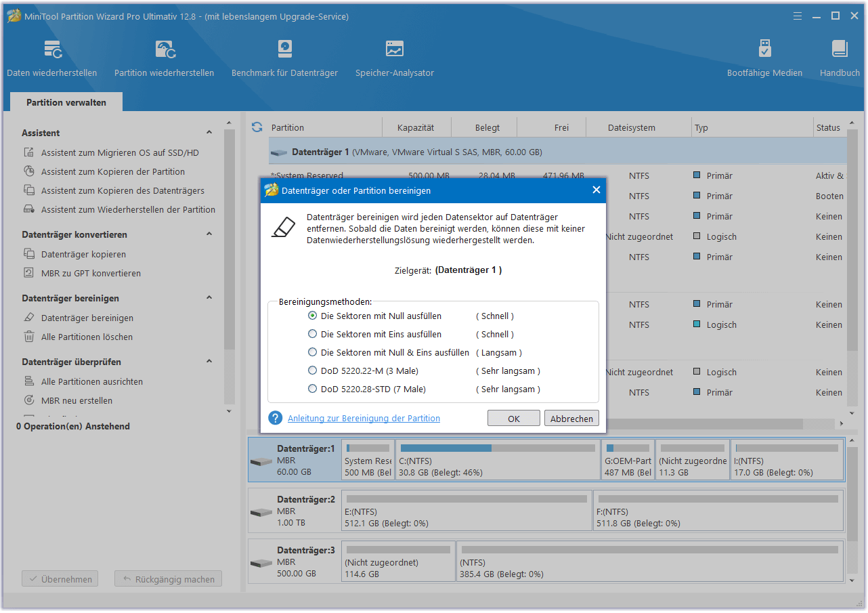Select Die Sektoren mit Null ausfüllen

pyautogui.click(x=312, y=316)
